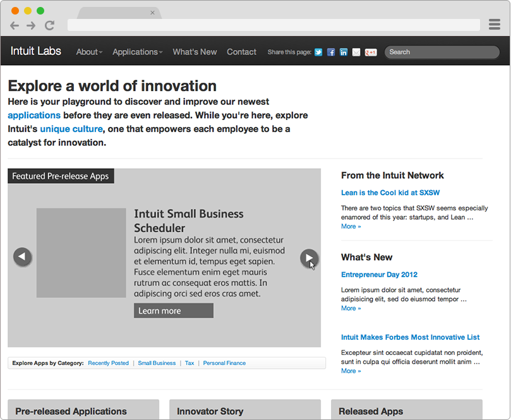Go to the Intuit Labs home logo
This screenshot has width=511, height=420.
point(36,51)
